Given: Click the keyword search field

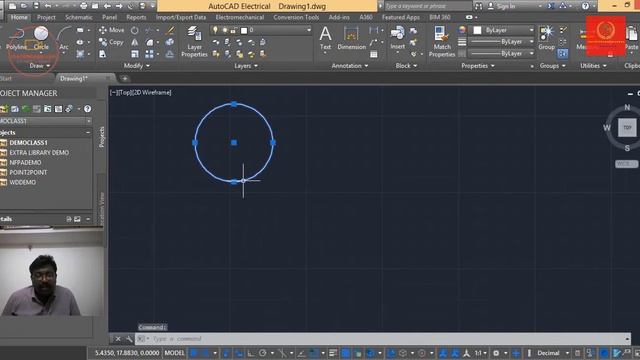Looking at the screenshot, I should coord(428,6).
